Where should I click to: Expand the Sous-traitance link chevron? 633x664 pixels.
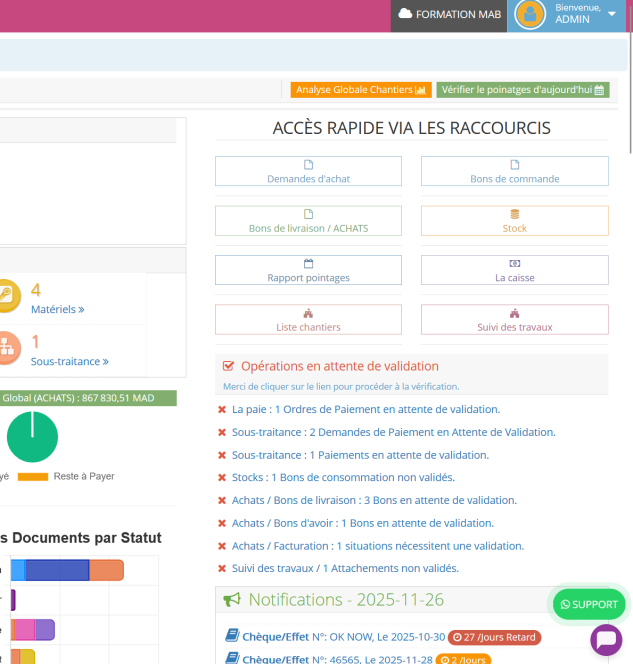coord(105,362)
